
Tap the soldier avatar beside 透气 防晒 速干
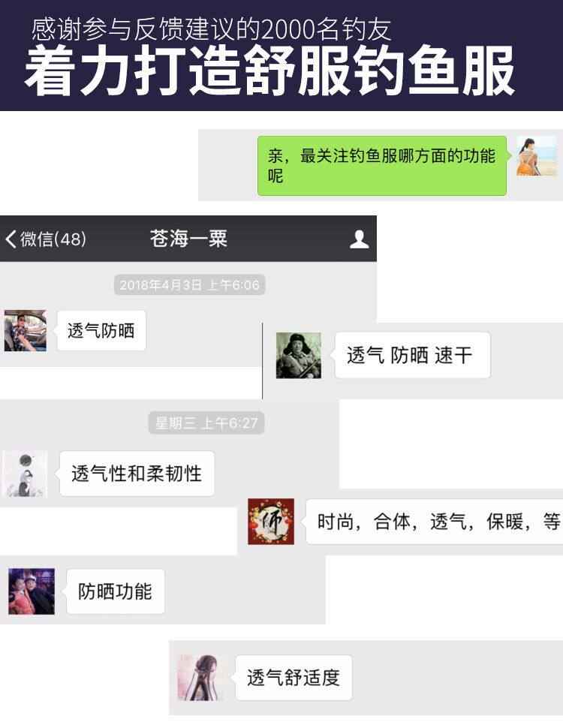(x=298, y=355)
